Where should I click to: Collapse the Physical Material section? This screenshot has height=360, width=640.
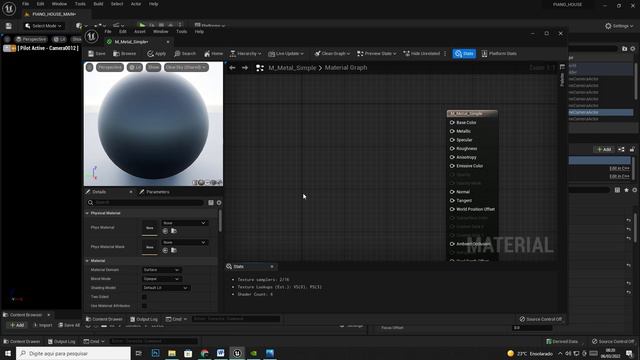tap(87, 213)
